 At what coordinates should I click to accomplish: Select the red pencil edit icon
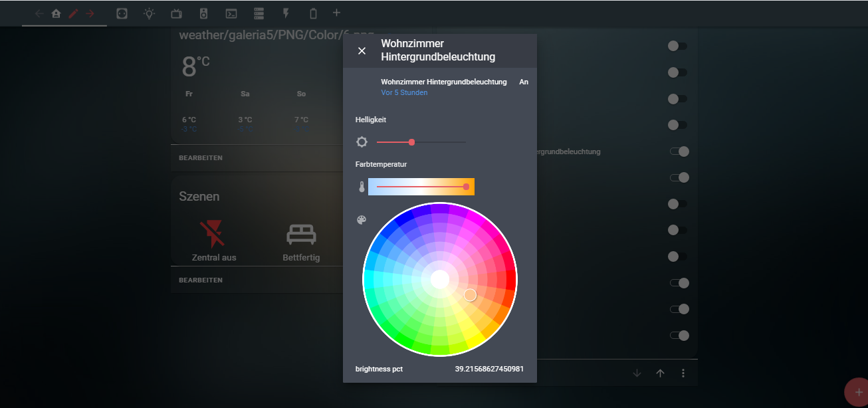[x=73, y=13]
